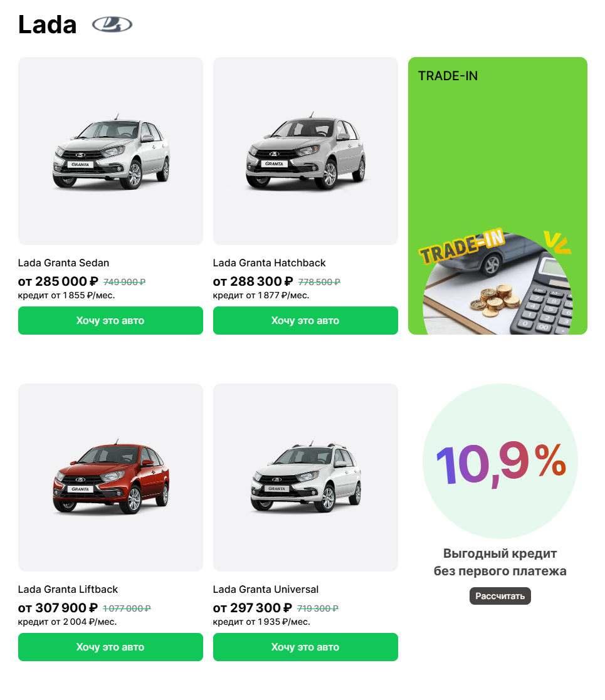The width and height of the screenshot is (605, 700).
Task: Click the Sedan price 'от 285 000 ₽'
Action: tap(58, 282)
